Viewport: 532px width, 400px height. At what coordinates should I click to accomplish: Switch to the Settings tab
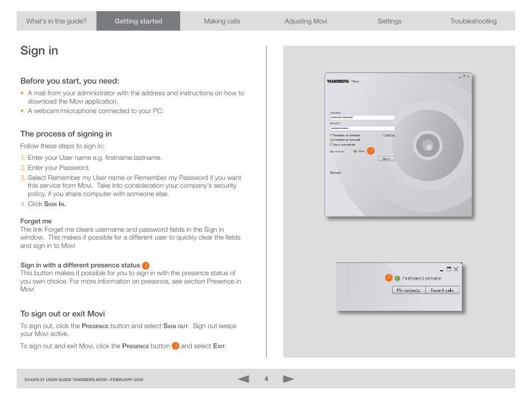point(389,21)
